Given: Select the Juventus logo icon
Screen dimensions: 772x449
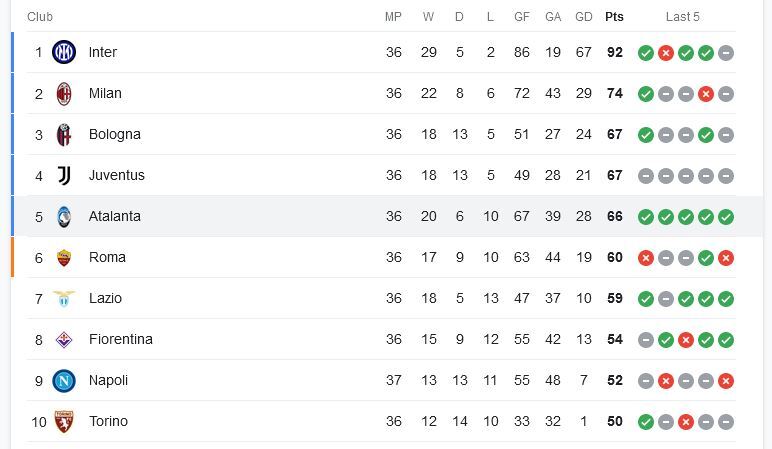Looking at the screenshot, I should pos(64,175).
